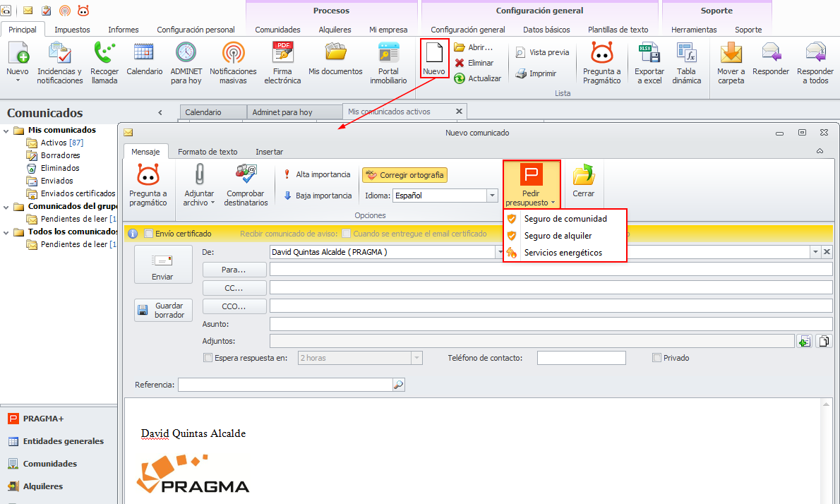Click Comprobar destinatarios

click(246, 185)
